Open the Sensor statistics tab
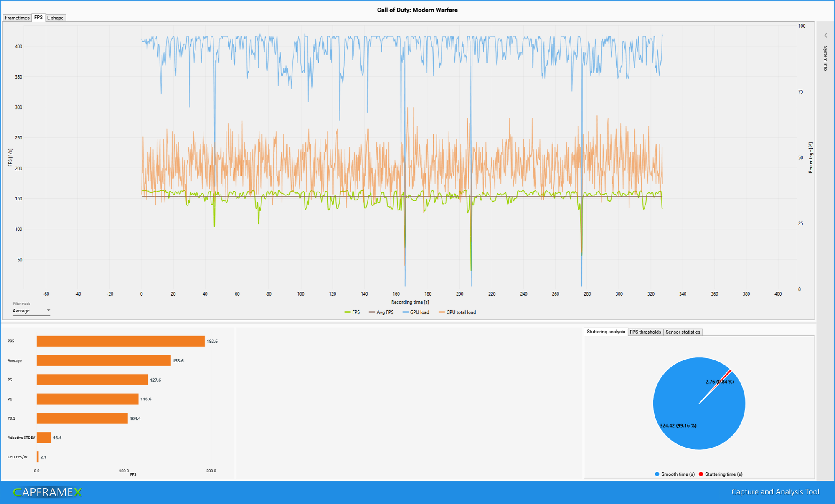Screen dimensions: 835x504 pos(683,332)
